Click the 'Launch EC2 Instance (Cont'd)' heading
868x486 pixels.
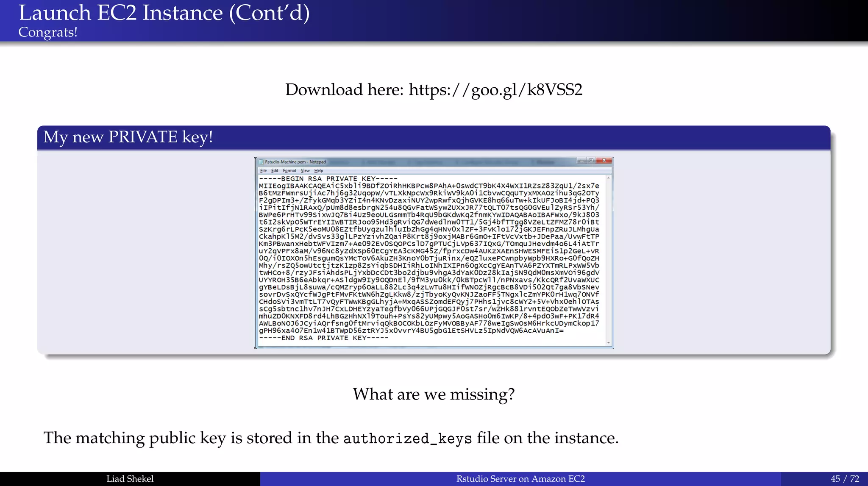(x=164, y=13)
